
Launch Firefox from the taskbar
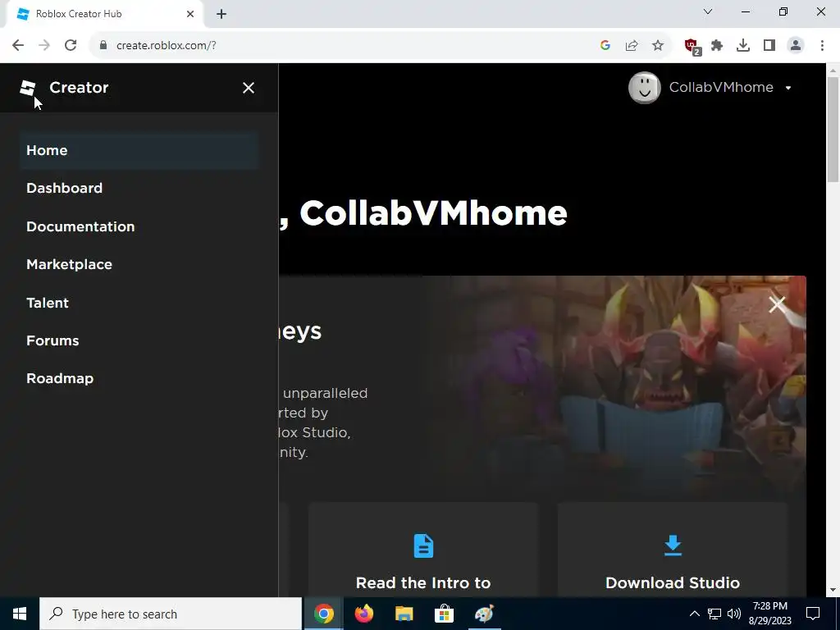[363, 614]
